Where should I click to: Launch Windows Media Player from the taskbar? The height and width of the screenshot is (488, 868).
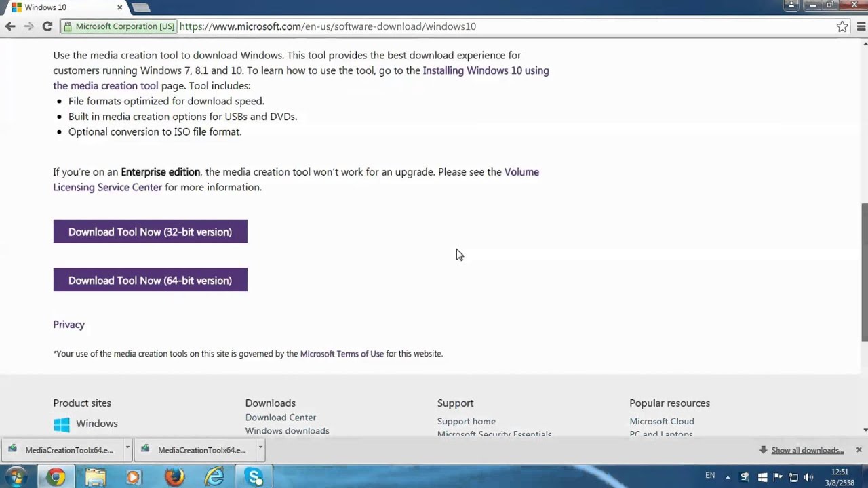pyautogui.click(x=134, y=477)
